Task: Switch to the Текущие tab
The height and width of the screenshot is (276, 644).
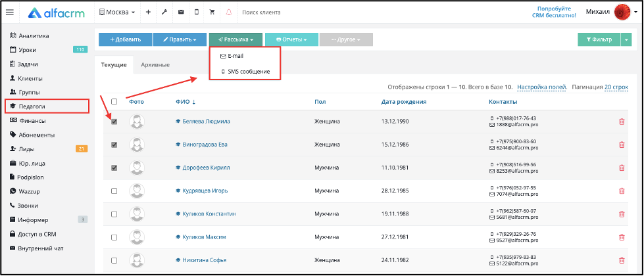Action: point(114,65)
